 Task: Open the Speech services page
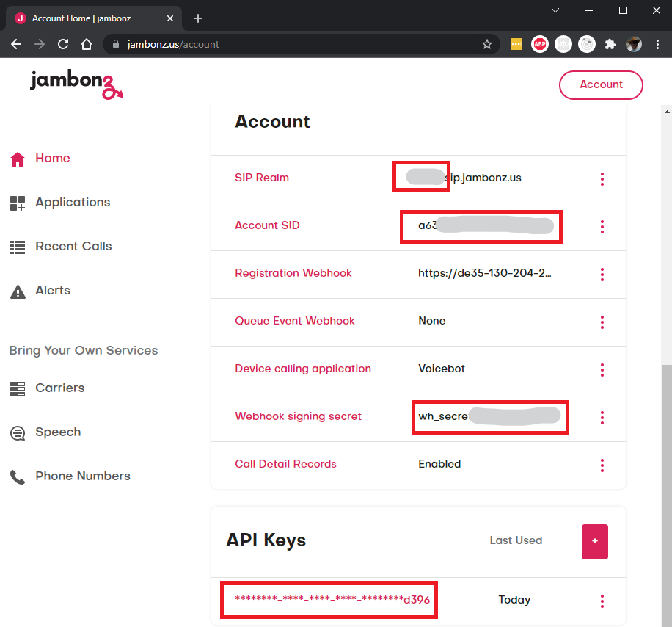[x=45, y=432]
